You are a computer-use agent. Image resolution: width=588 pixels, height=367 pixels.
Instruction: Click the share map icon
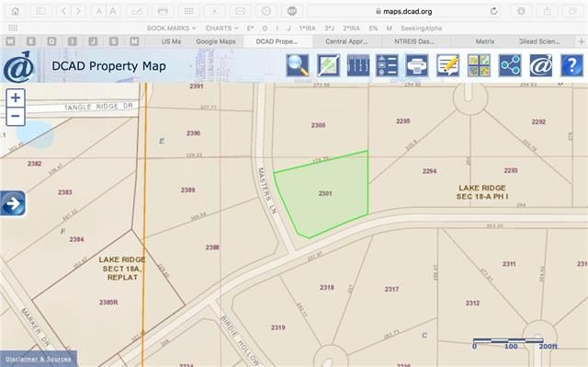click(x=510, y=65)
